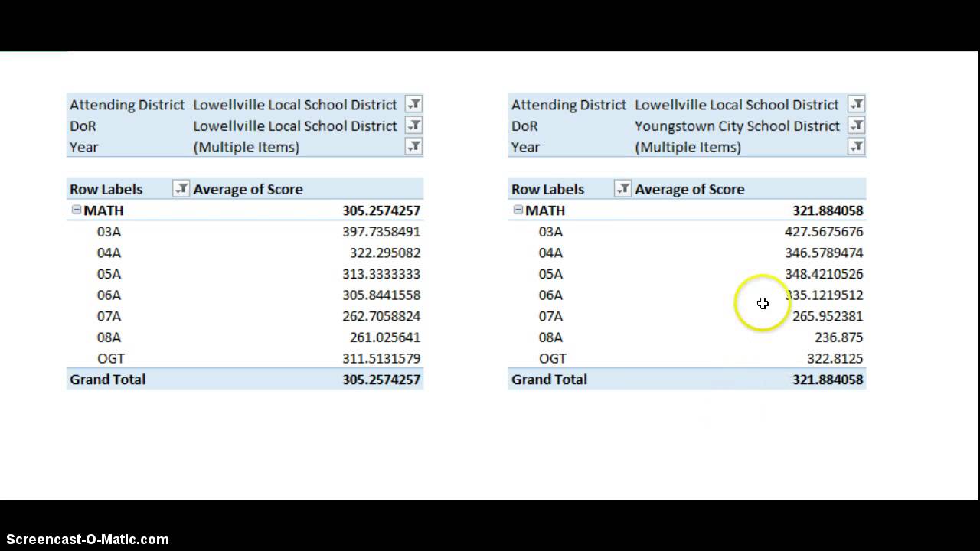Click OGT row label in left table

110,358
